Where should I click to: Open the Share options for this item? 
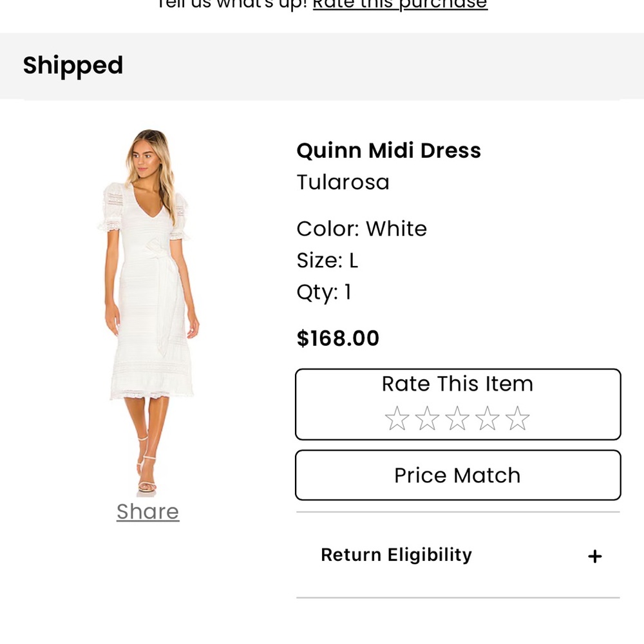click(147, 511)
